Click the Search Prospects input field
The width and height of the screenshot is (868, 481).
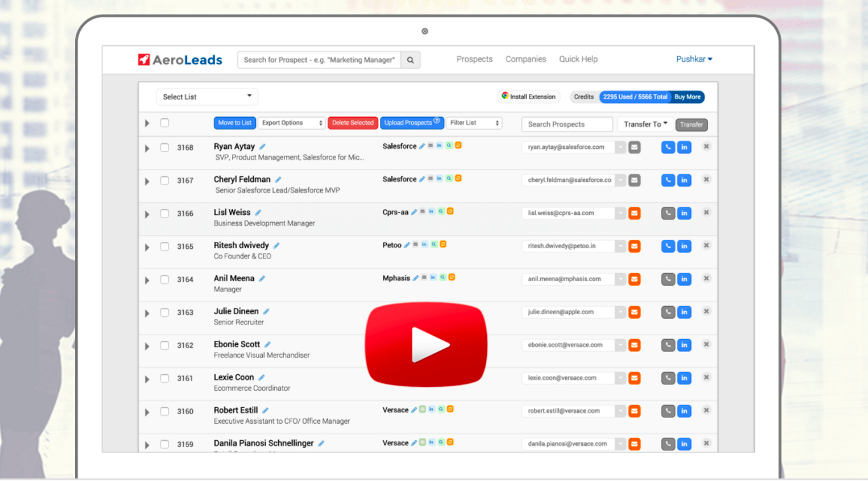[567, 124]
